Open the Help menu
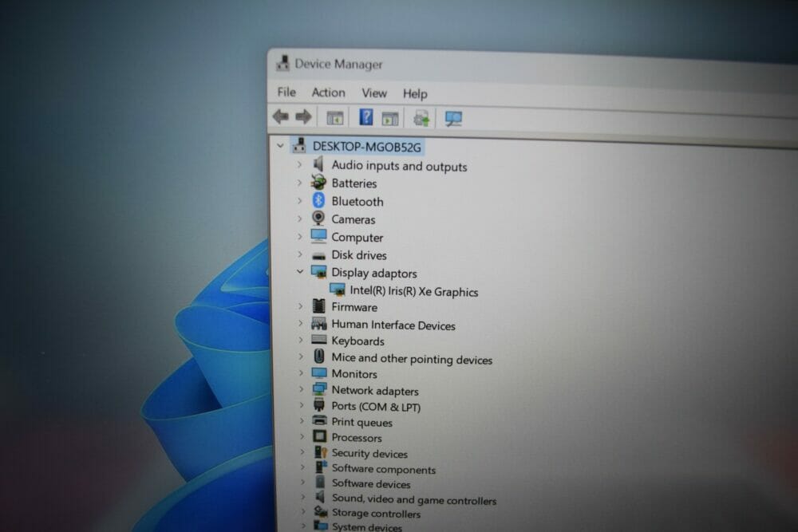Viewport: 798px width, 532px height. click(415, 93)
